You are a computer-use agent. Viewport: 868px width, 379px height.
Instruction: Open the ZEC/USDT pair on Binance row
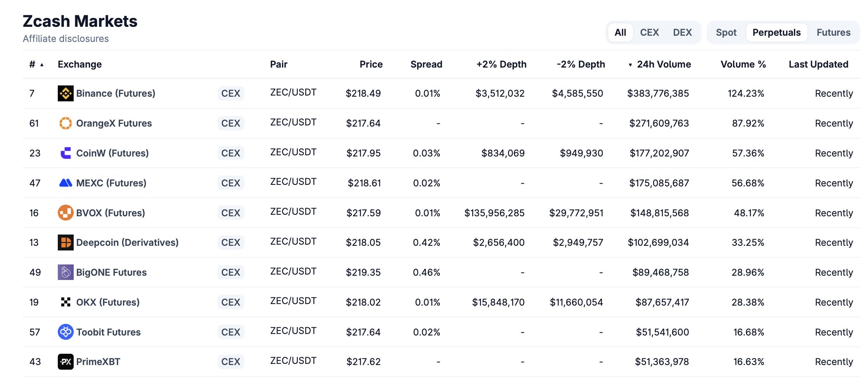pyautogui.click(x=293, y=92)
